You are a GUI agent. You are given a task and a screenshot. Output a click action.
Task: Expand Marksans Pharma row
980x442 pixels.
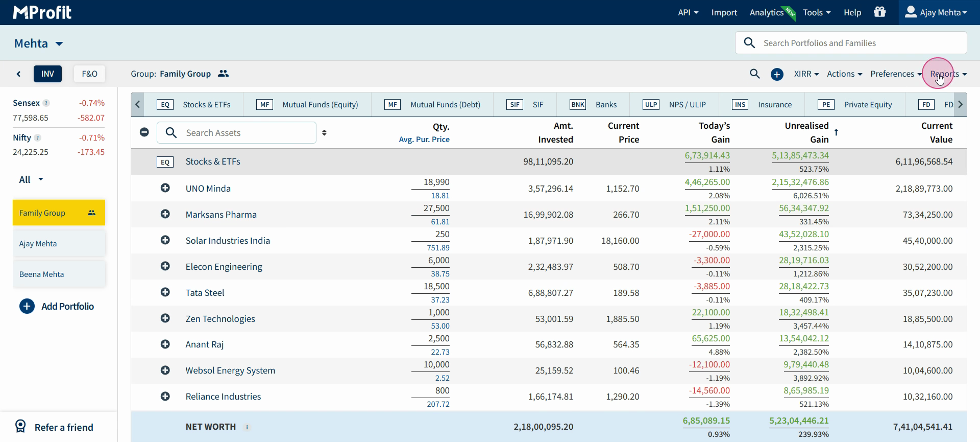tap(165, 214)
